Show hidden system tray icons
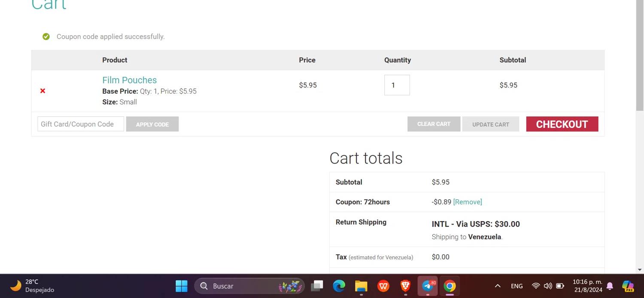644x298 pixels. click(x=498, y=286)
